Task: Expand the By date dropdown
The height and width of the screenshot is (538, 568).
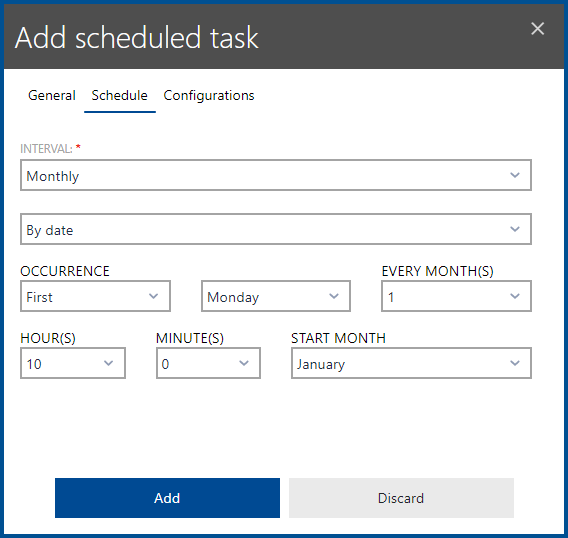Action: [276, 229]
